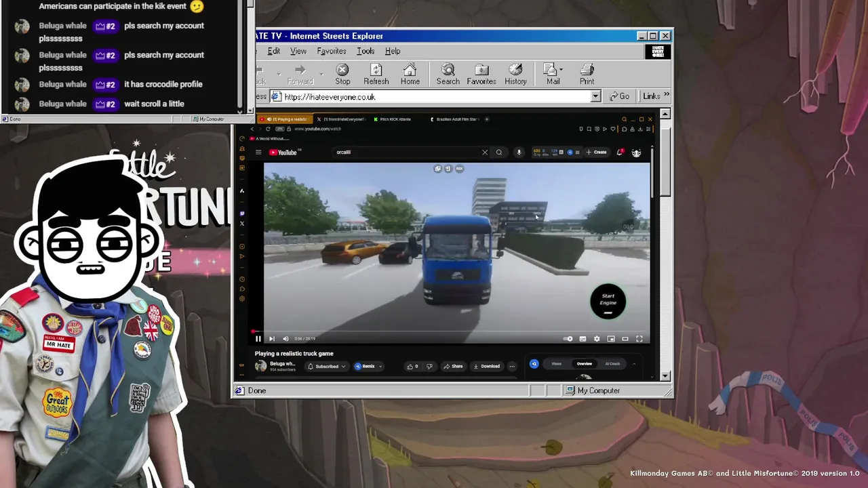Viewport: 868px width, 488px height.
Task: Switch to the fromcIHateEveryoneTV X tab
Action: pyautogui.click(x=341, y=119)
